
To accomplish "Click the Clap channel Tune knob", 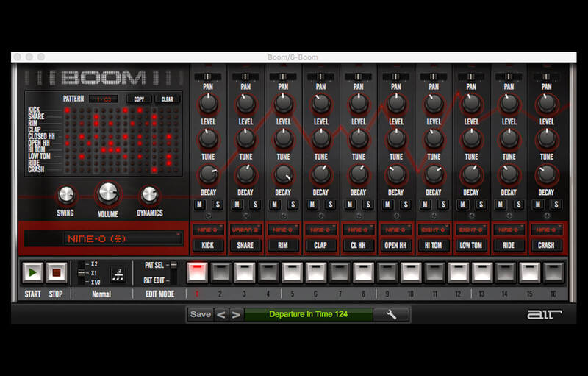I will 321,139.
